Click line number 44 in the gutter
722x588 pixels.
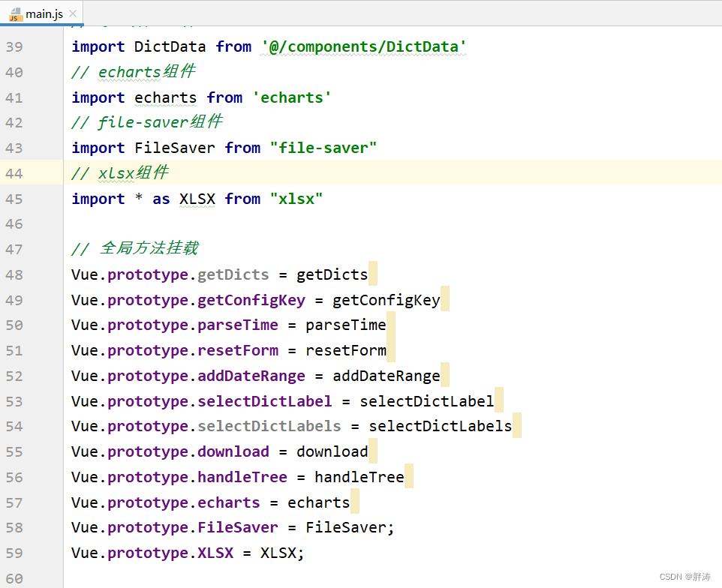point(14,173)
